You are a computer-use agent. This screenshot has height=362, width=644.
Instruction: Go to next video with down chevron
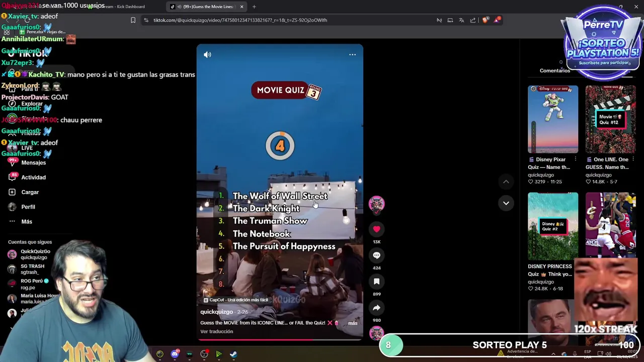[x=506, y=203]
